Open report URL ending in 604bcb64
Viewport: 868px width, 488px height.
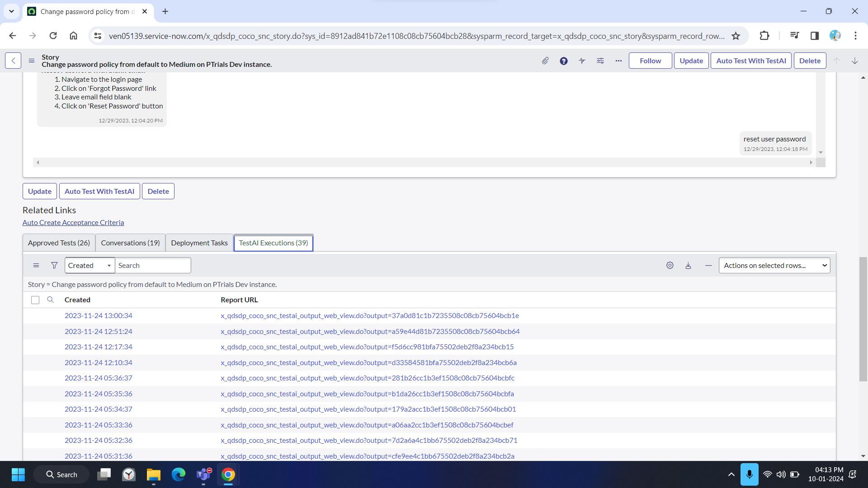pos(370,331)
